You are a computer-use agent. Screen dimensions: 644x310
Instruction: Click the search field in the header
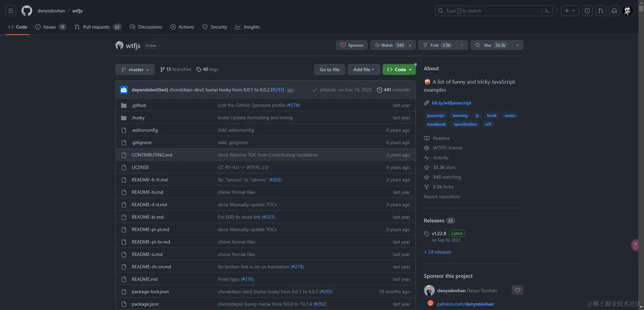click(x=494, y=11)
